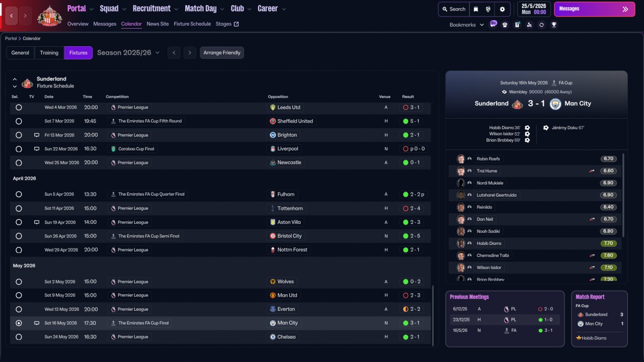Viewport: 644px width, 362px height.
Task: Switch to the Training tab
Action: (x=49, y=53)
